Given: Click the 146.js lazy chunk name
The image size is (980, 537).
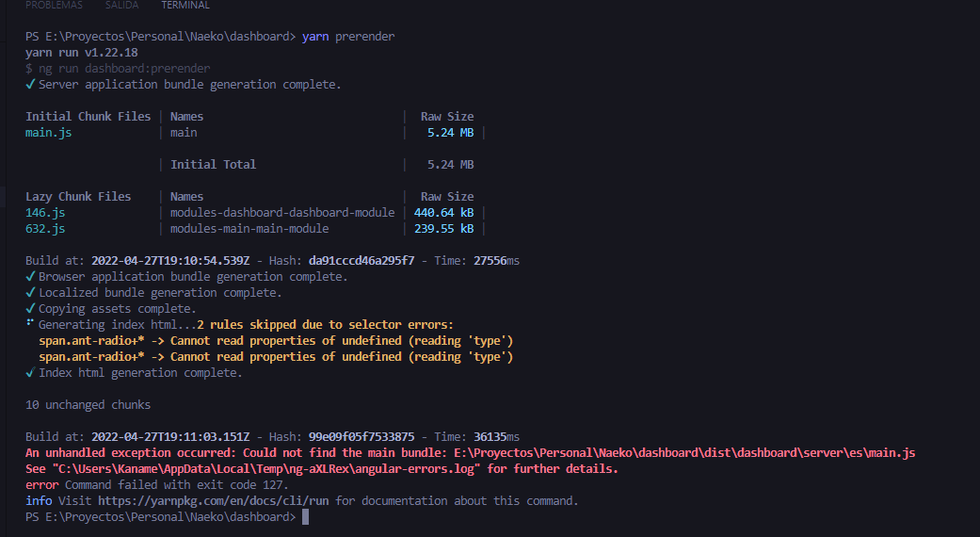Looking at the screenshot, I should click(x=45, y=213).
